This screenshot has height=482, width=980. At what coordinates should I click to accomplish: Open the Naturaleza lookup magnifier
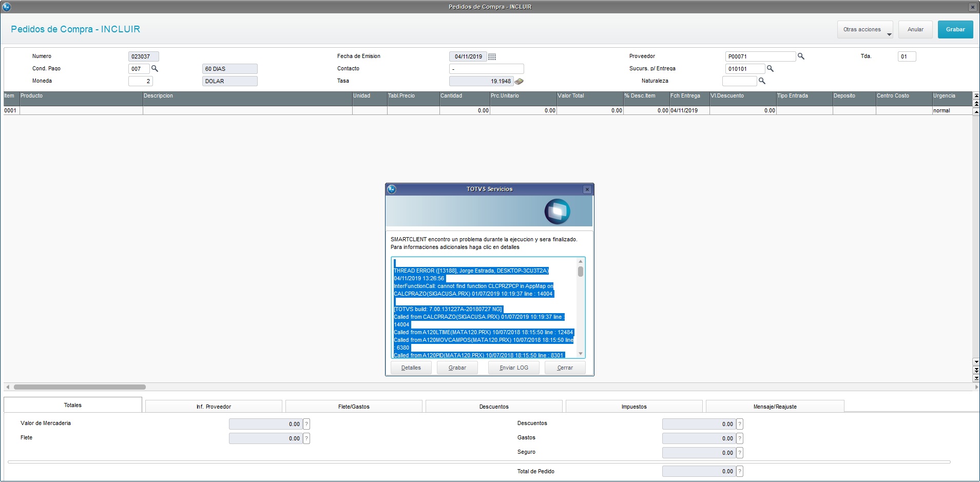762,81
